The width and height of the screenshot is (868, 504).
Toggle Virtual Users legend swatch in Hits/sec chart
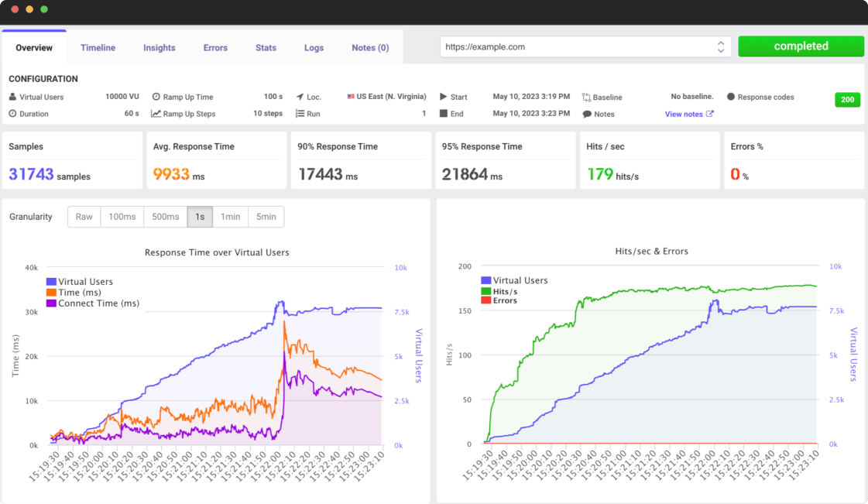coord(486,280)
